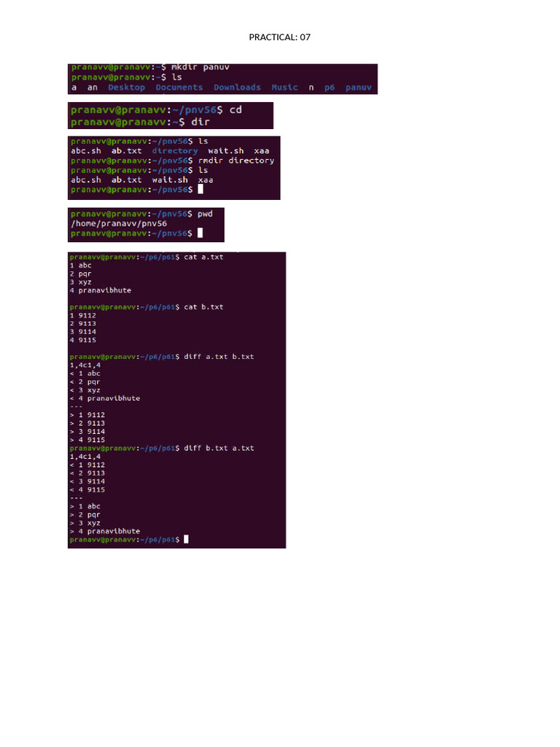
Task: Click the diff b.txt a.txt command
Action: [219, 449]
